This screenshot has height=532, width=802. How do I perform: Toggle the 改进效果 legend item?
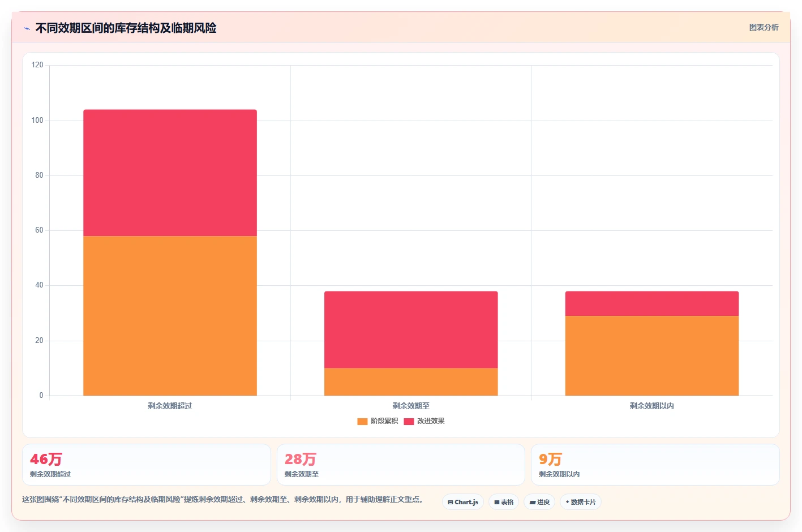[424, 421]
